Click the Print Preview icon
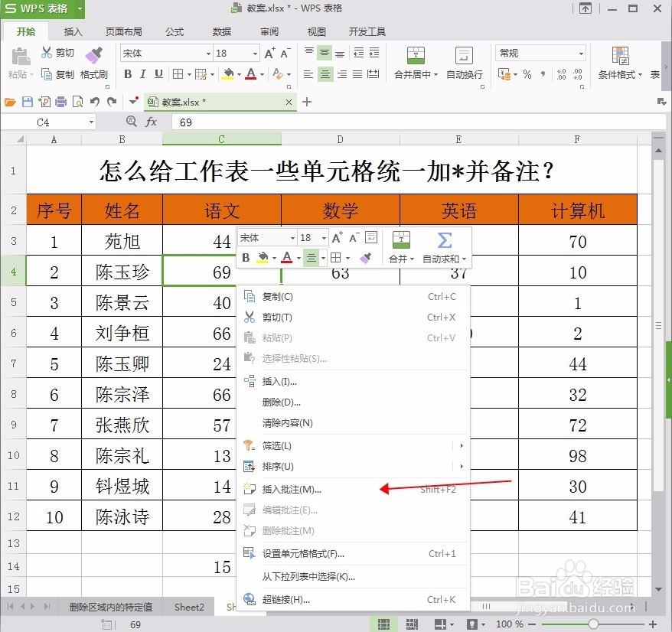This screenshot has height=632, width=672. coord(77,102)
